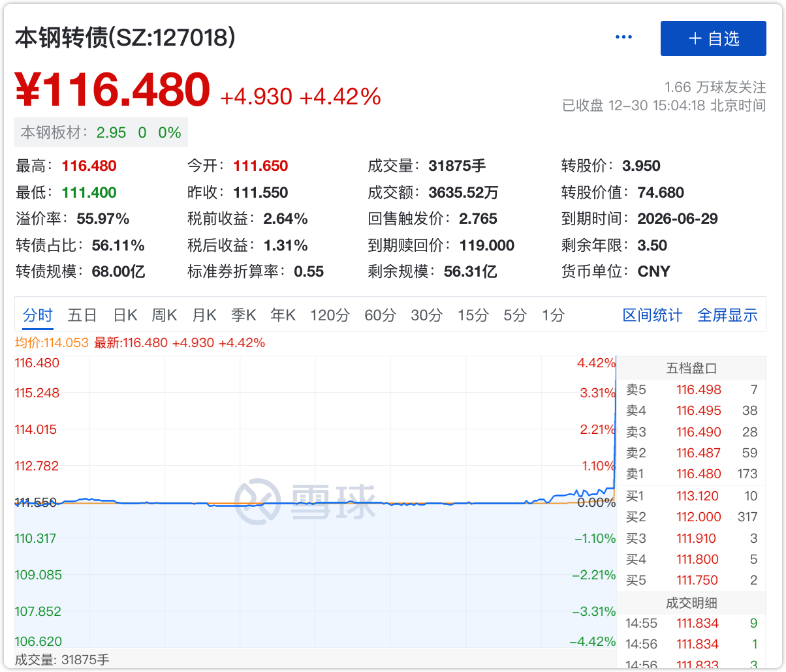Viewport: 786px width, 672px height.
Task: Click the 卖1 ask price 116.480 row
Action: (x=691, y=474)
